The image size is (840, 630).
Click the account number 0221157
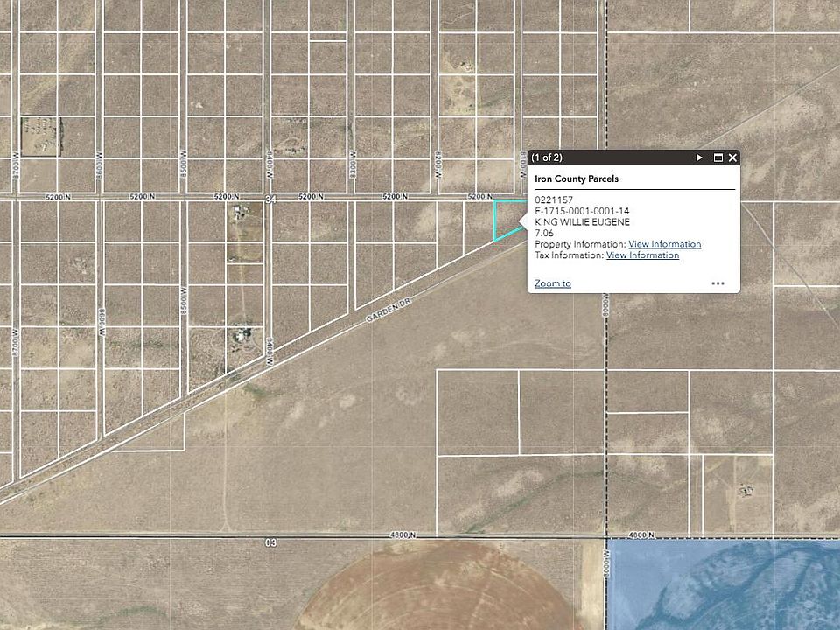pos(554,199)
